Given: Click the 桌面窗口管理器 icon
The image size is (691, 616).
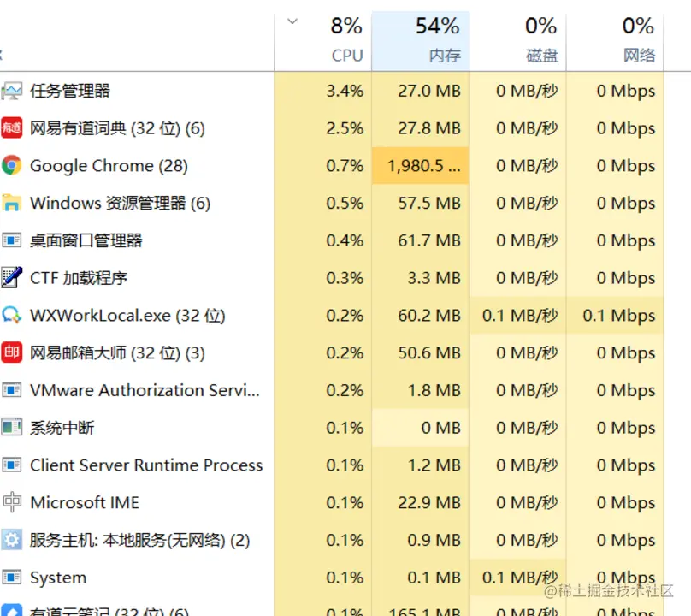Looking at the screenshot, I should click(x=11, y=240).
